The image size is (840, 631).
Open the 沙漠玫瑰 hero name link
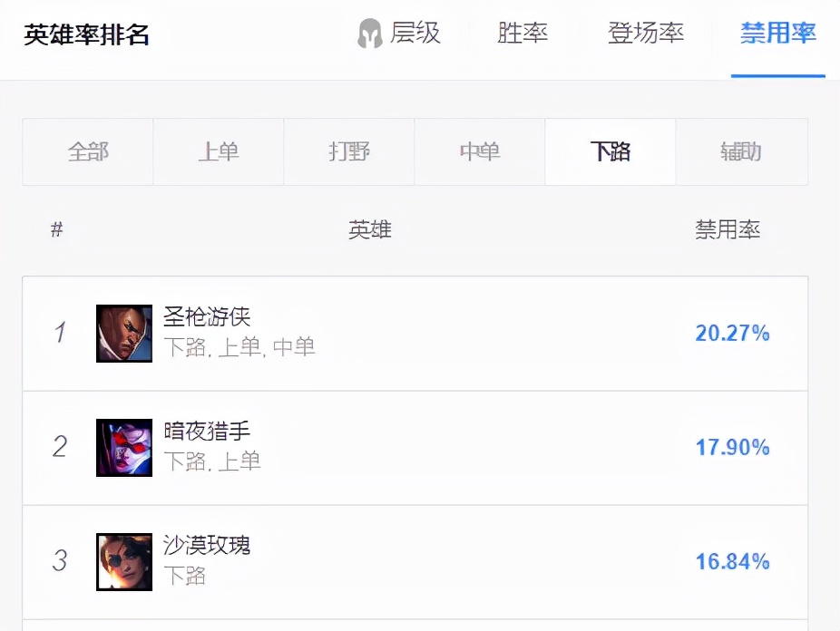pyautogui.click(x=207, y=546)
